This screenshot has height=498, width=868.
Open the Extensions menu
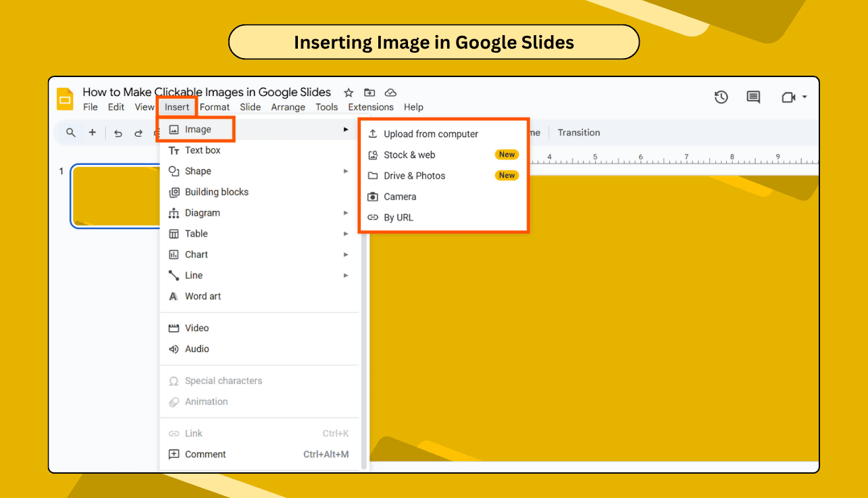coord(370,107)
